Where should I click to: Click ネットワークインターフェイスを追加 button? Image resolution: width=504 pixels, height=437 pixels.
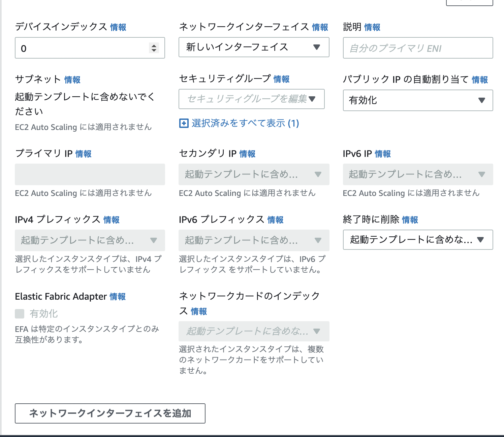(110, 413)
